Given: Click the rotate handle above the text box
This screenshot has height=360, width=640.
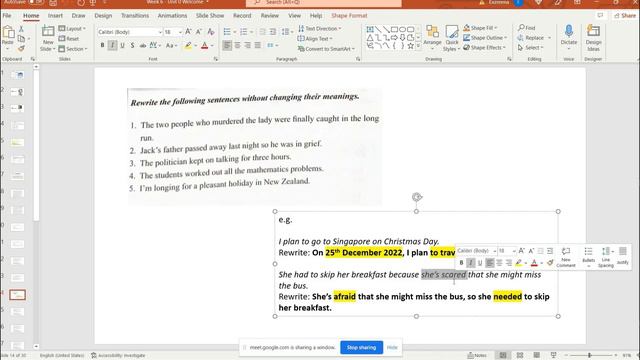Looking at the screenshot, I should (416, 197).
